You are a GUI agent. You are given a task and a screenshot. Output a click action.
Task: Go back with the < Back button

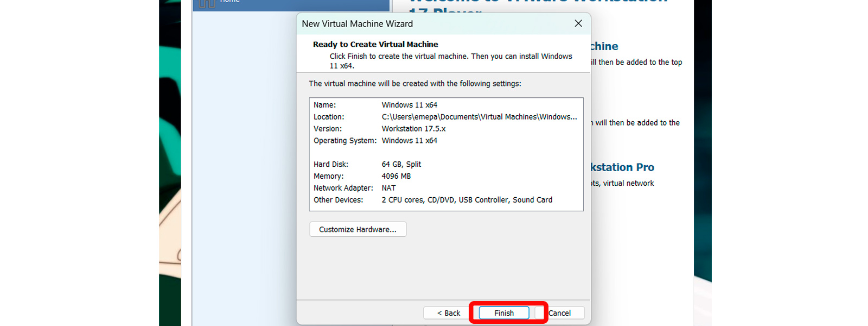(x=449, y=313)
